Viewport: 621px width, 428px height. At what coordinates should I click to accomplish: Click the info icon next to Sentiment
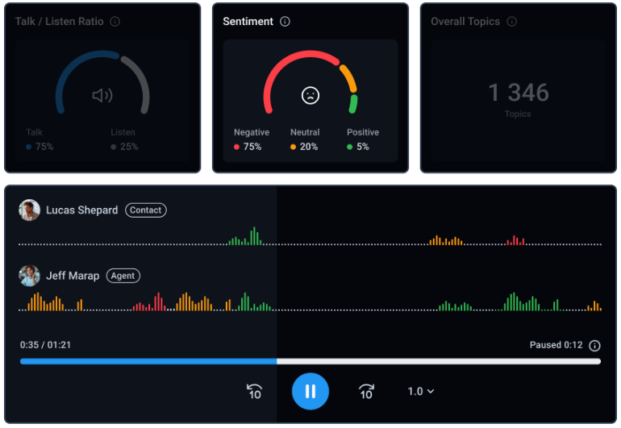[x=285, y=21]
